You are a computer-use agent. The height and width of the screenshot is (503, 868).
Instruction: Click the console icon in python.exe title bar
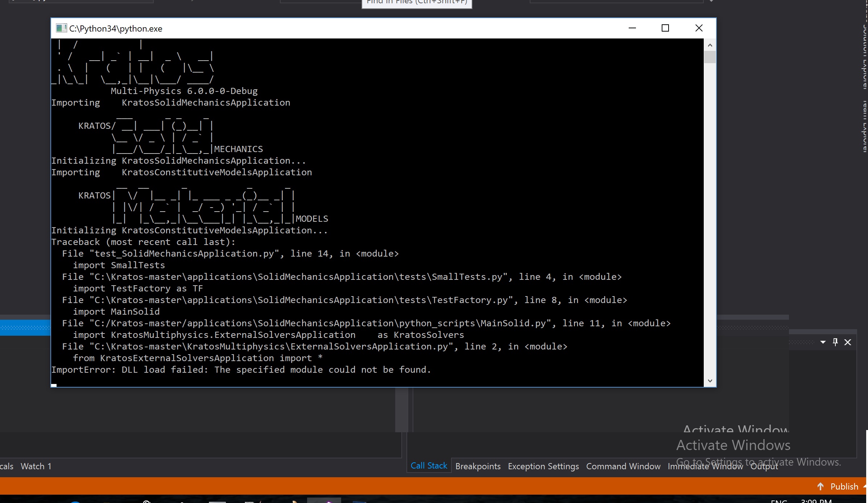61,28
